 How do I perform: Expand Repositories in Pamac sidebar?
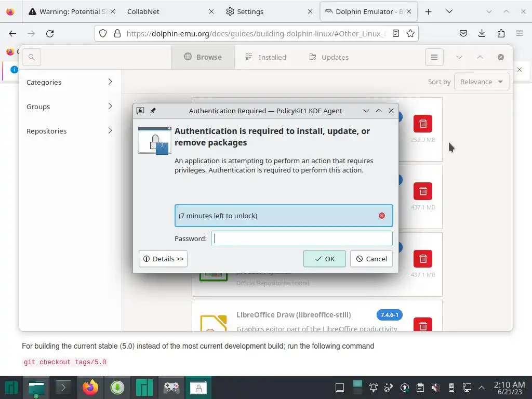click(x=70, y=131)
